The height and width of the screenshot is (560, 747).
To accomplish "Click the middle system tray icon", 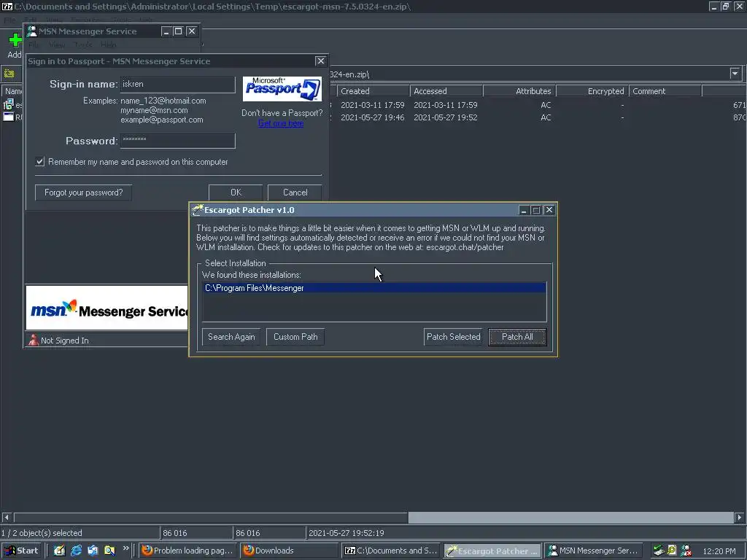I will point(672,551).
